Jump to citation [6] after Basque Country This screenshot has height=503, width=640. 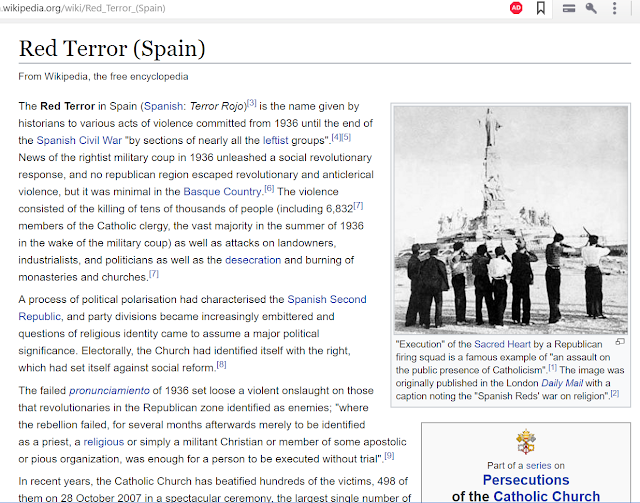pos(269,189)
